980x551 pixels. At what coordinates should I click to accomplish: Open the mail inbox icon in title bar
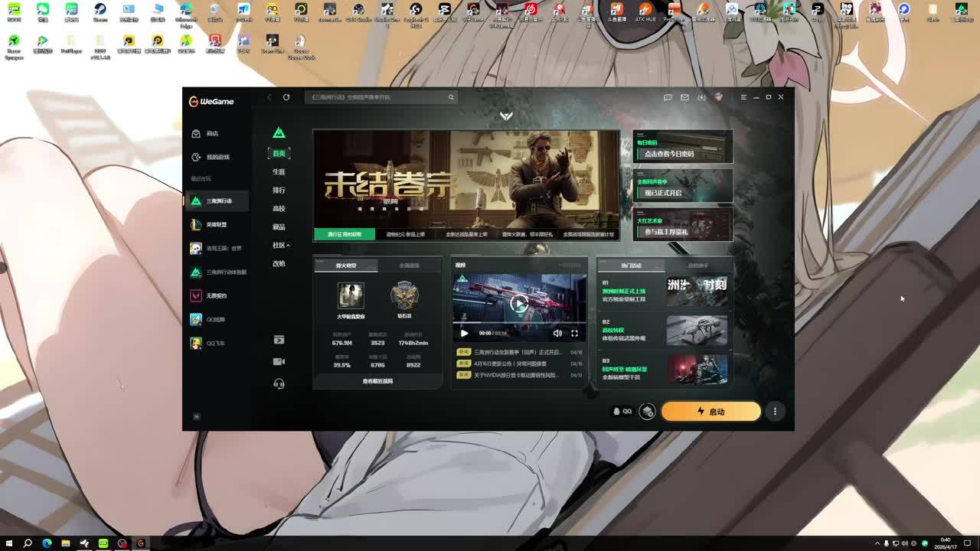tap(684, 97)
